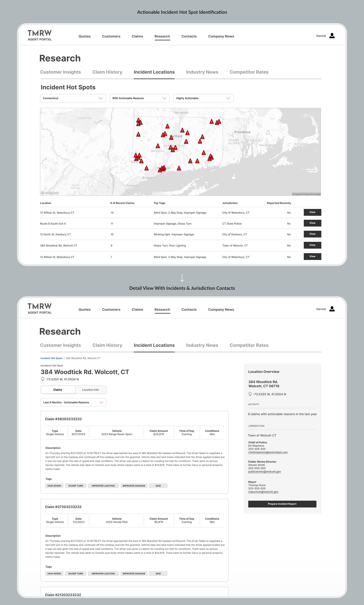Image resolution: width=364 pixels, height=605 pixels.
Task: Select the Research tab in top navigation
Action: pos(162,36)
